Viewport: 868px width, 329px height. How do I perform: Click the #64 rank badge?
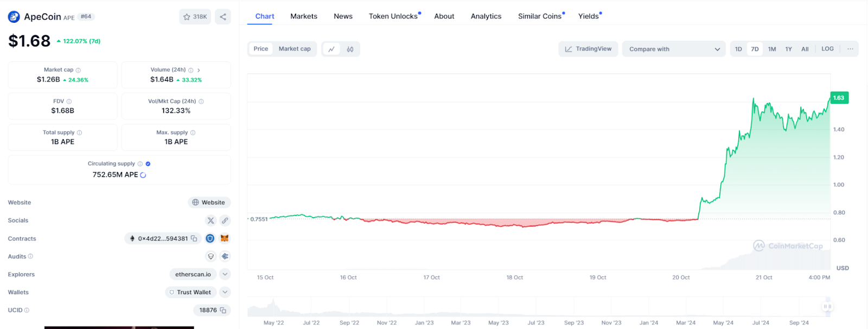tap(86, 17)
